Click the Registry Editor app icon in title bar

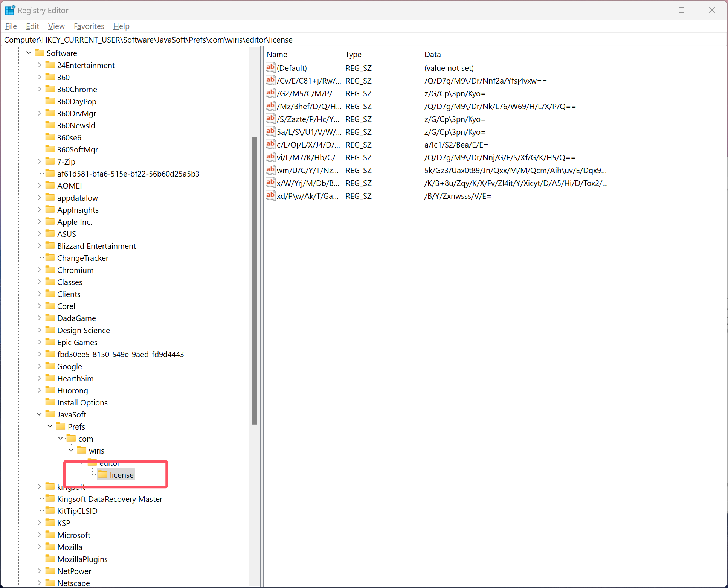[10, 10]
